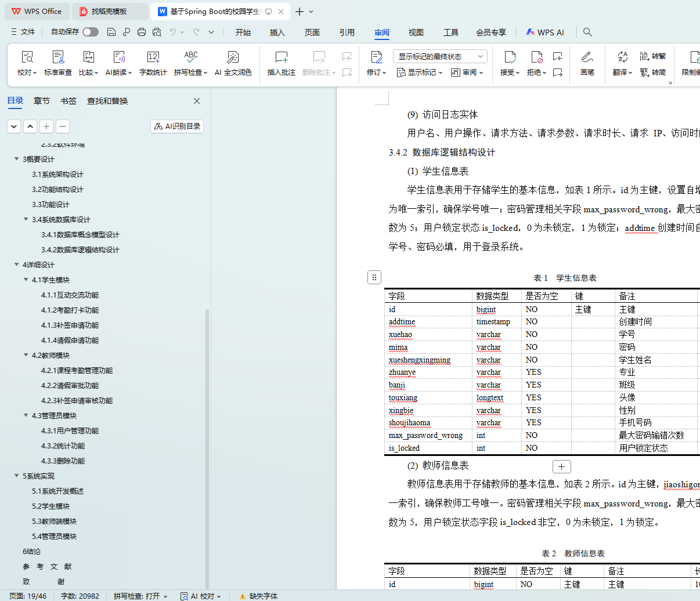700x601 pixels.
Task: Switch to the 查找和替换 sidebar tab
Action: [x=107, y=101]
